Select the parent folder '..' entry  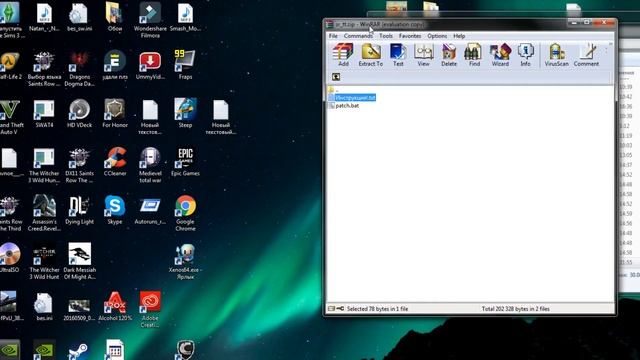coord(333,89)
